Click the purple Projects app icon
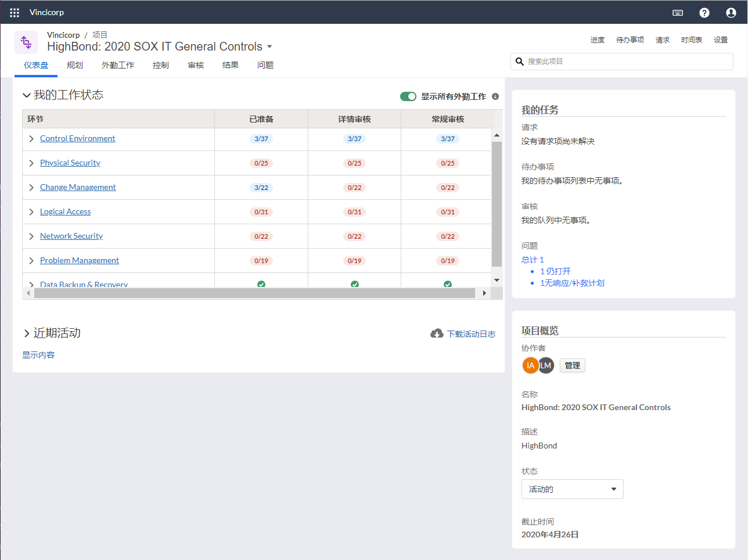The image size is (748, 560). click(x=26, y=42)
